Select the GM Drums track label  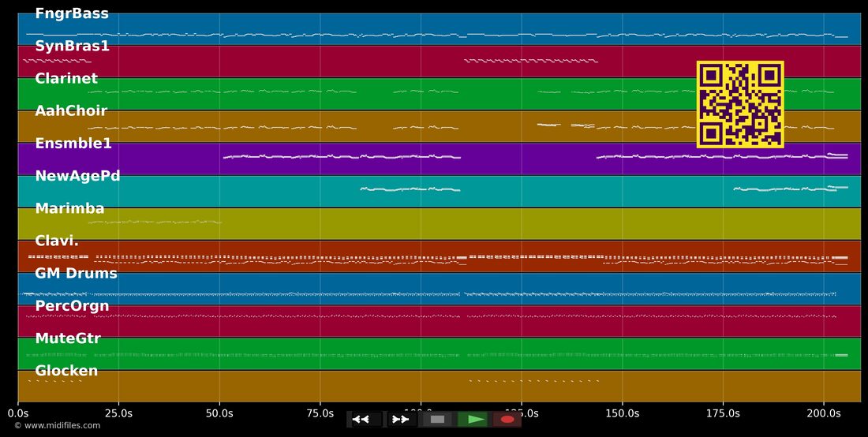[76, 273]
